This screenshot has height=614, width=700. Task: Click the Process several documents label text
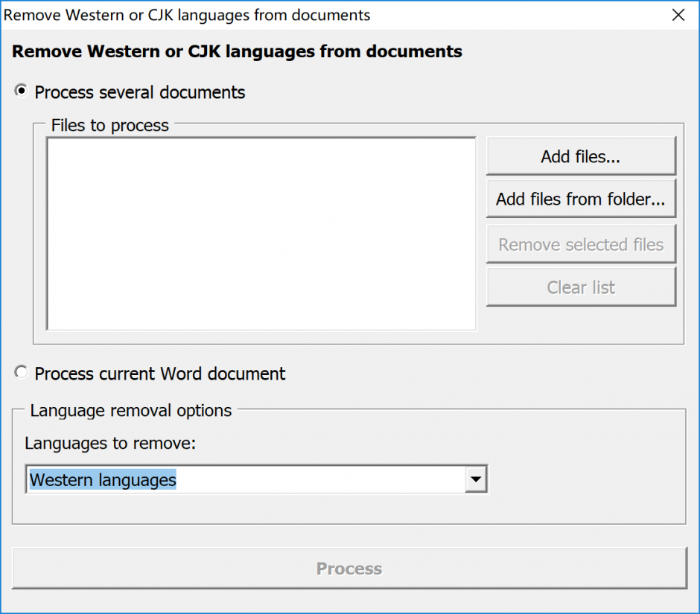click(x=140, y=92)
